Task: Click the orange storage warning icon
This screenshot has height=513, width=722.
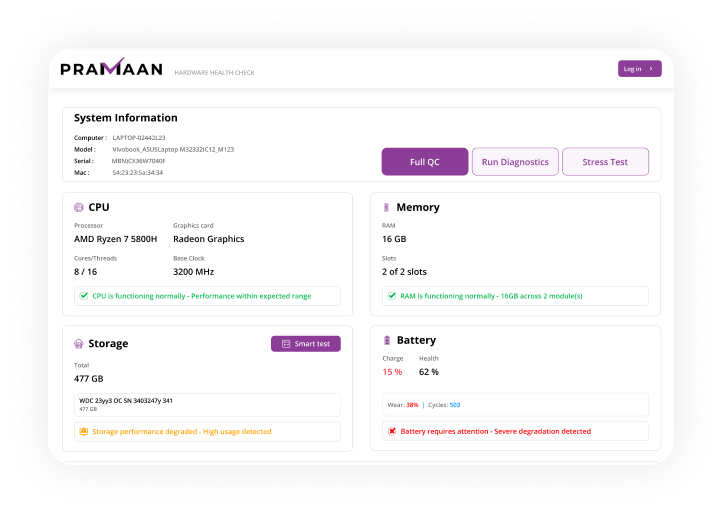Action: (84, 432)
